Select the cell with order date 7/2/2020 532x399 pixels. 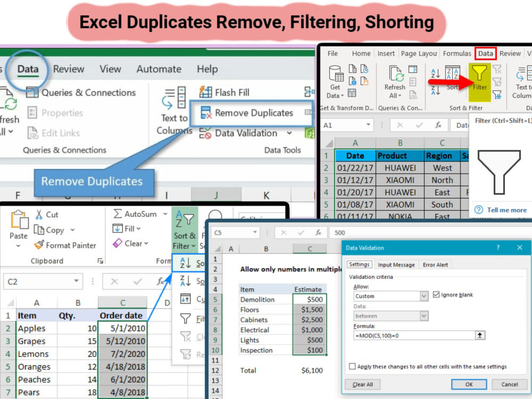coord(122,354)
